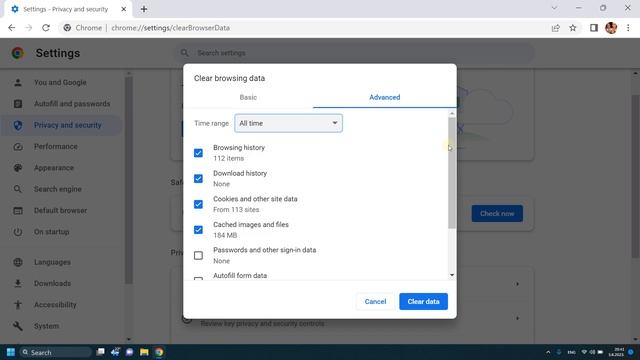Image resolution: width=640 pixels, height=360 pixels.
Task: Click the Cancel button
Action: (375, 301)
